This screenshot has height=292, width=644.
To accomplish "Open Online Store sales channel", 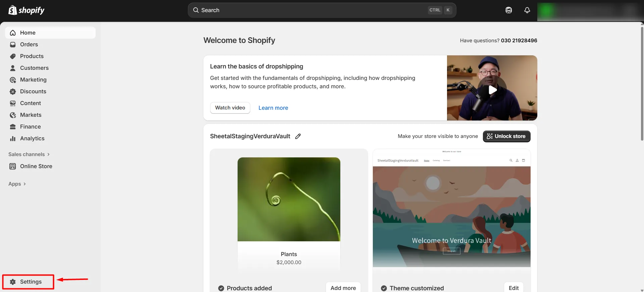I will pyautogui.click(x=50, y=166).
